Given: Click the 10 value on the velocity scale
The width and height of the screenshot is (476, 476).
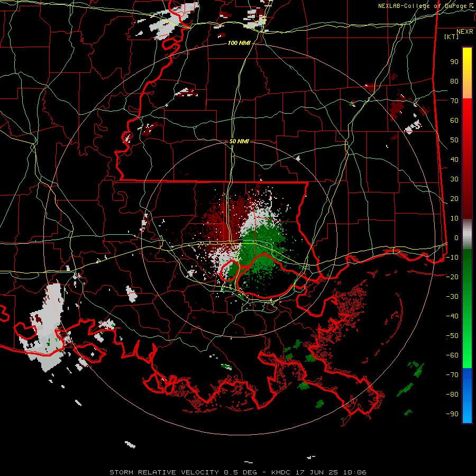Looking at the screenshot, I should click(454, 218).
